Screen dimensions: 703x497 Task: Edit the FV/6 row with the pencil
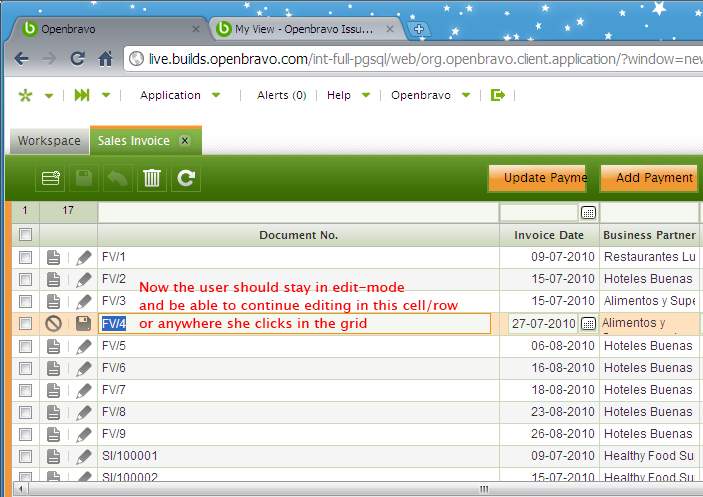click(x=84, y=368)
